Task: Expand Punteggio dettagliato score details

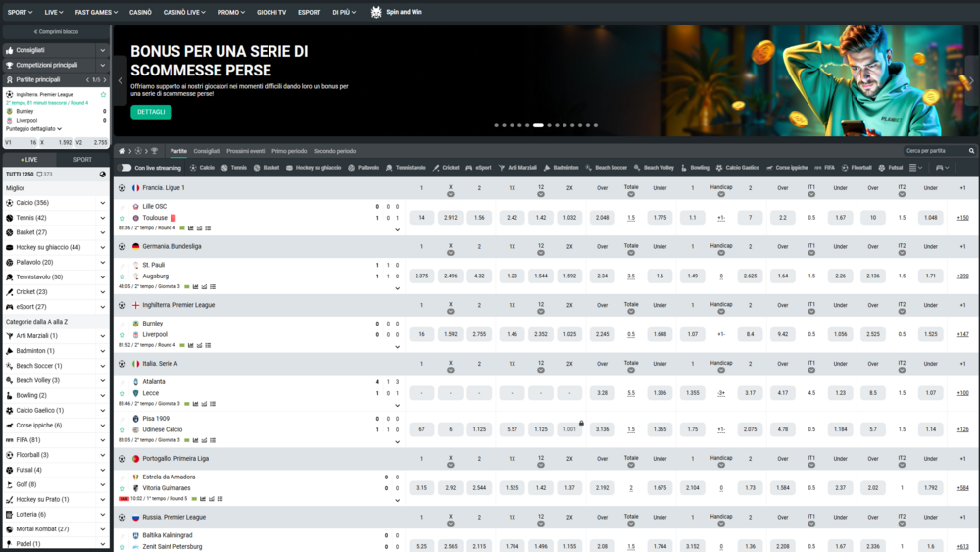Action: 33,129
